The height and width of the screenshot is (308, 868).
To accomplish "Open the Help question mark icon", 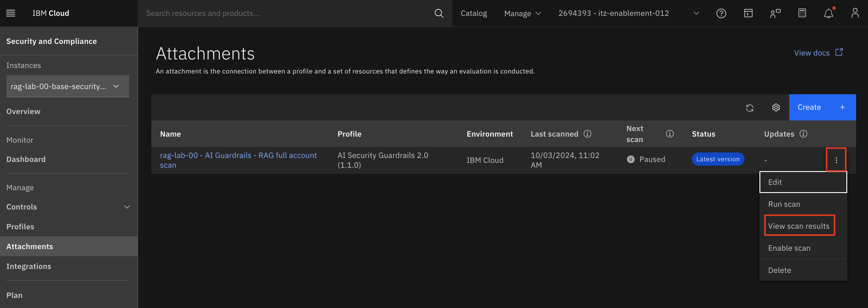I will click(x=721, y=13).
